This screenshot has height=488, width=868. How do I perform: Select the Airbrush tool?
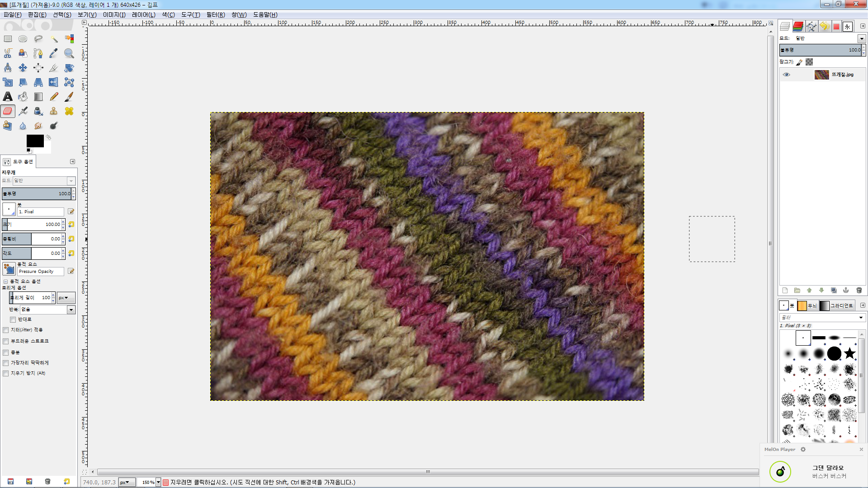[x=23, y=111]
